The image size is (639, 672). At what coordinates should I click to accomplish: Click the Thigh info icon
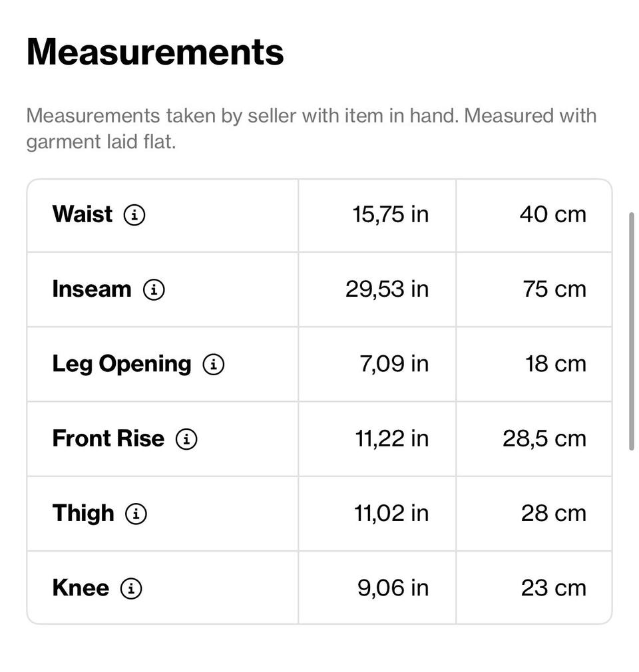tap(136, 514)
